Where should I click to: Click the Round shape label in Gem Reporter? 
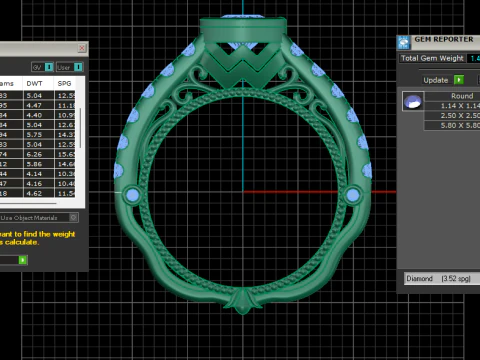[462, 96]
